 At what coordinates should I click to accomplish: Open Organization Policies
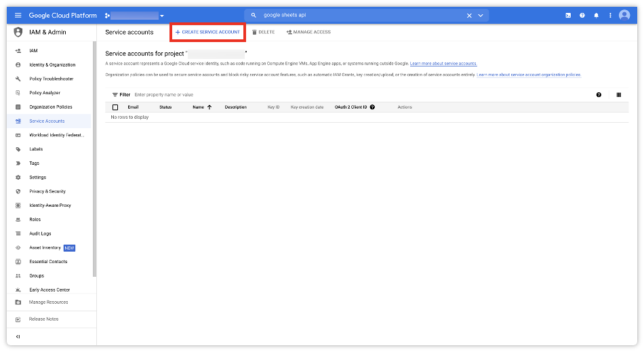pyautogui.click(x=51, y=106)
